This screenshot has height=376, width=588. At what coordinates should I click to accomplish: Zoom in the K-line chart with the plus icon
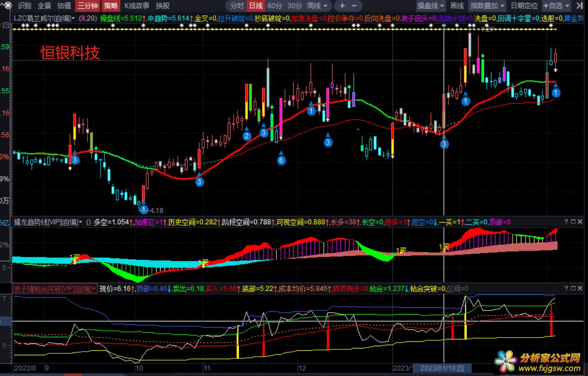342,6
